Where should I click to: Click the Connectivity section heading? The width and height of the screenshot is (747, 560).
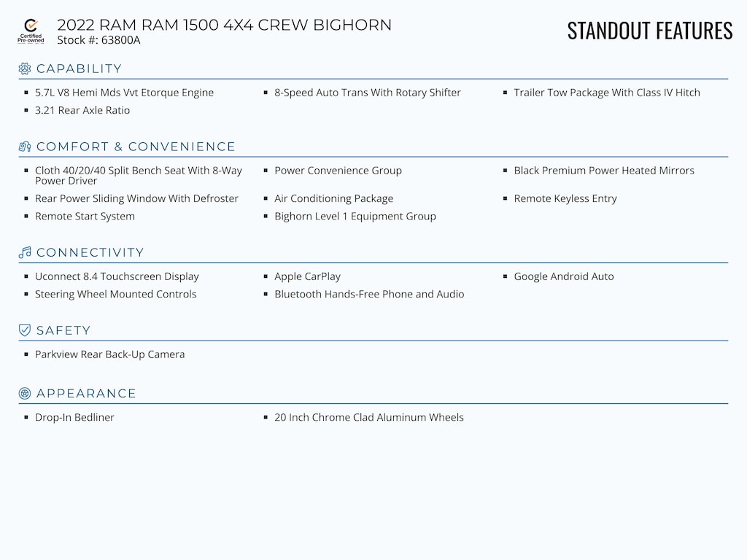(90, 252)
